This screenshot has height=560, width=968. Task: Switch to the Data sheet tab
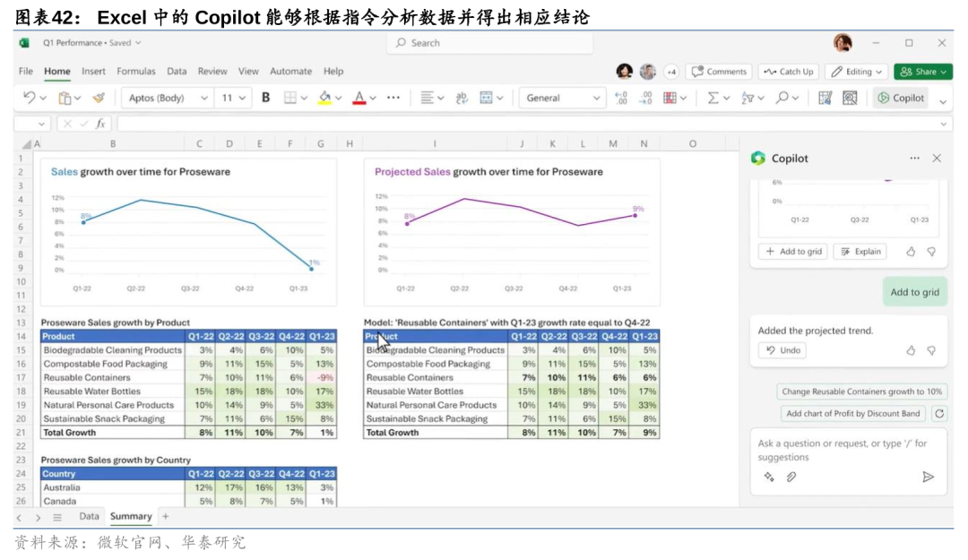tap(89, 516)
